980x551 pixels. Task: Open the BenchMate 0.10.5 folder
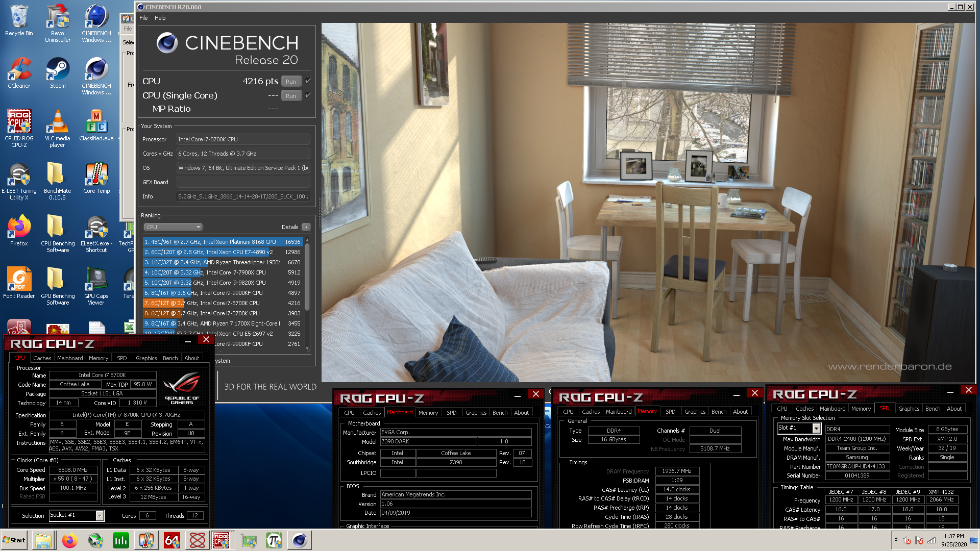[58, 181]
